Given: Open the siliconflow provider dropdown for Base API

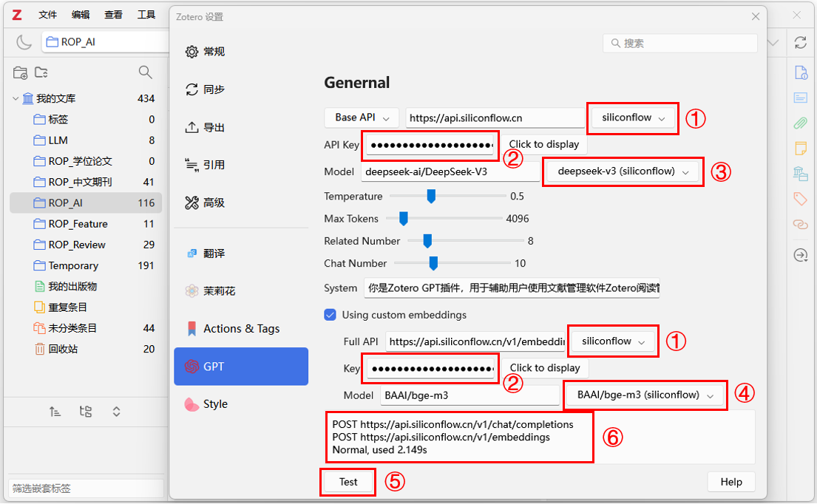Looking at the screenshot, I should tap(633, 118).
